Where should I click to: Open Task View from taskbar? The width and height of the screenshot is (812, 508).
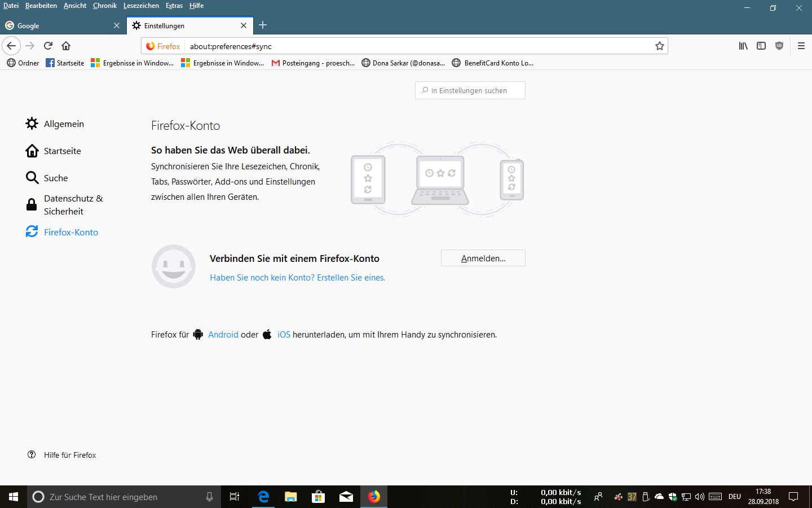tap(235, 497)
